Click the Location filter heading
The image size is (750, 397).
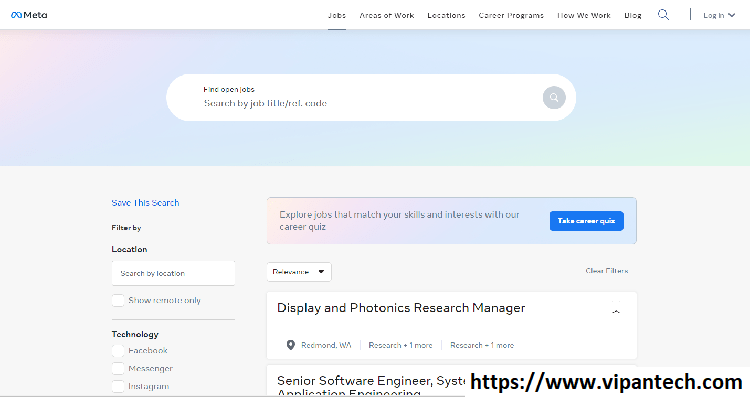click(129, 249)
